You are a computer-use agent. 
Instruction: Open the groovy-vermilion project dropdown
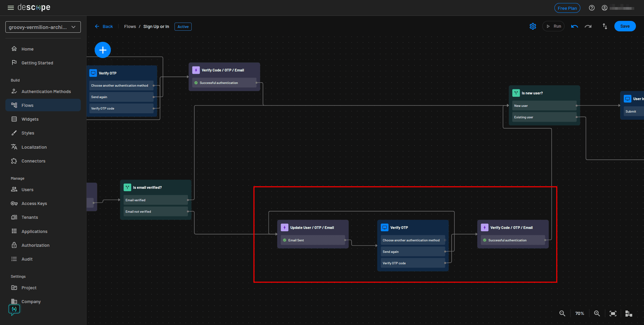pos(43,27)
